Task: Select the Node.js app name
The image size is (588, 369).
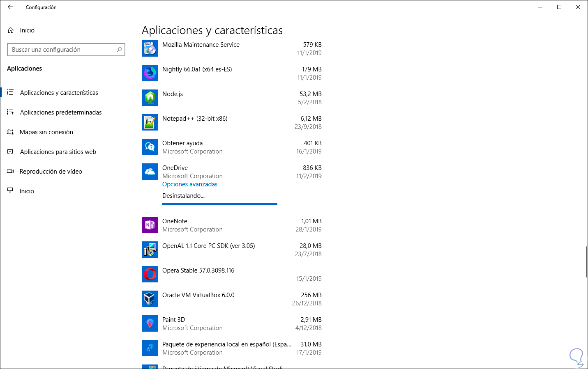Action: [173, 94]
